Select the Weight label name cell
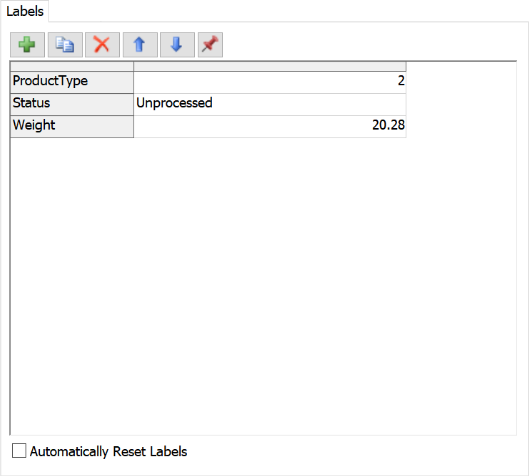This screenshot has height=476, width=529. [x=72, y=127]
